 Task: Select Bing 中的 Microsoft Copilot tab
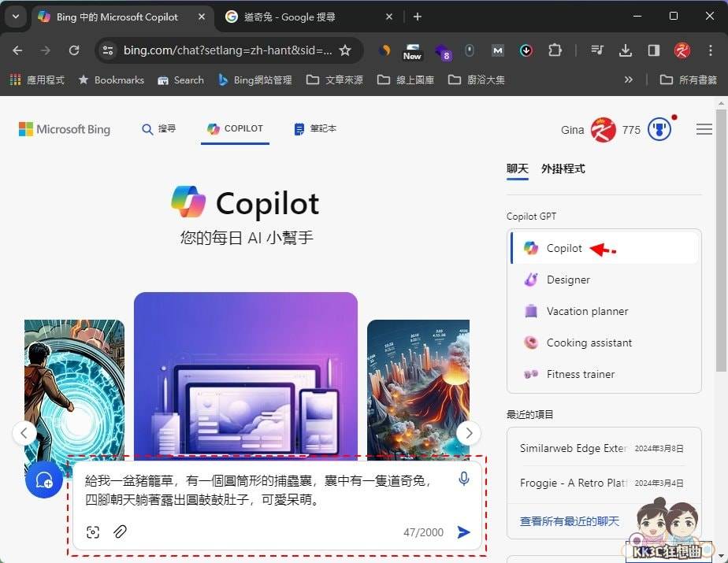(x=117, y=17)
